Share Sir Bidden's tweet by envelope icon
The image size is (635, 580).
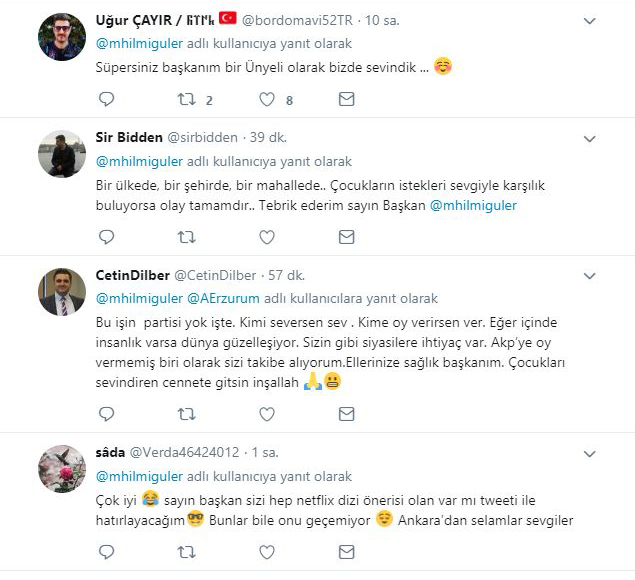[347, 237]
